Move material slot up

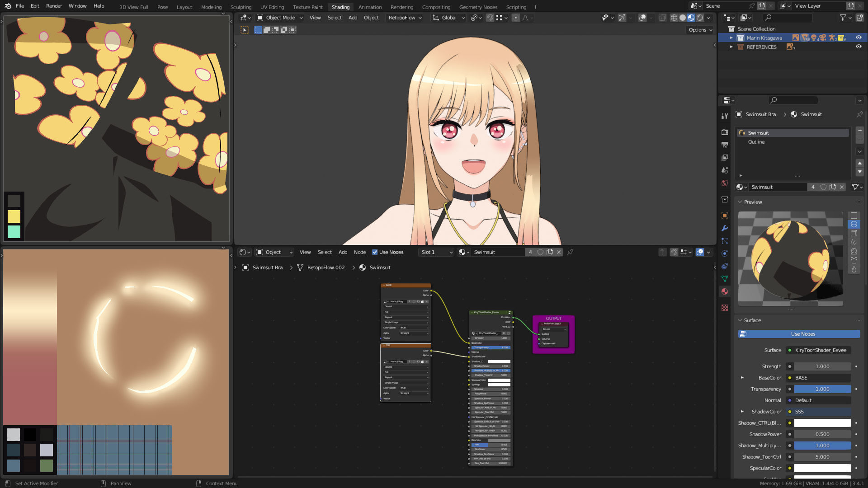pyautogui.click(x=860, y=163)
